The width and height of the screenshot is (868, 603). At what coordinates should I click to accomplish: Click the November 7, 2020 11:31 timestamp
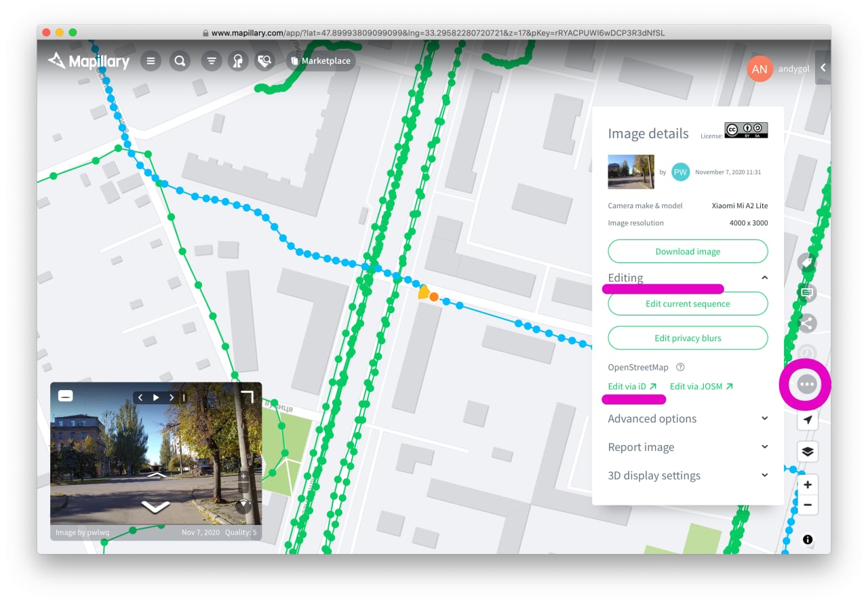pos(728,172)
